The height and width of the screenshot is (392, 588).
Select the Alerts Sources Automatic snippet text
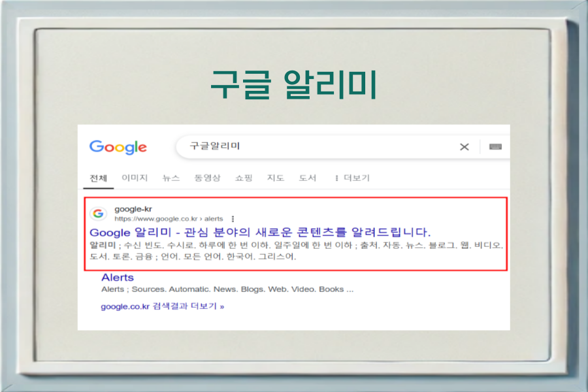227,289
